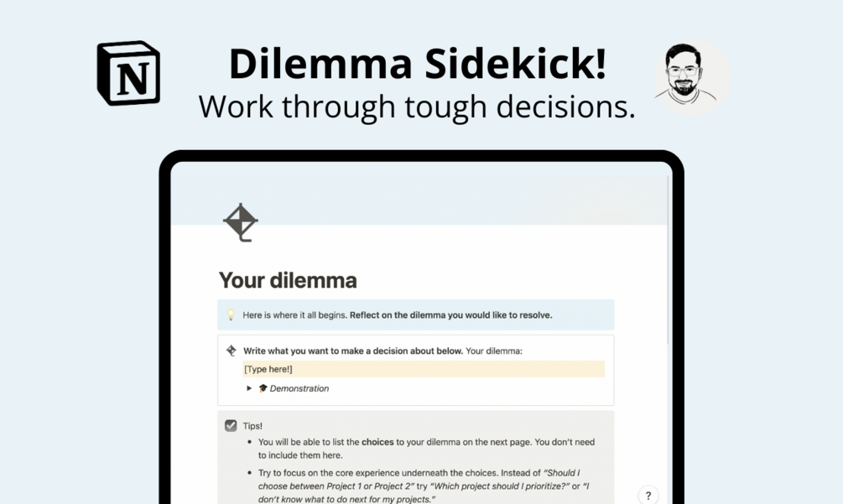Click the yellow [Type here!] field
This screenshot has height=504, width=843.
[x=424, y=369]
